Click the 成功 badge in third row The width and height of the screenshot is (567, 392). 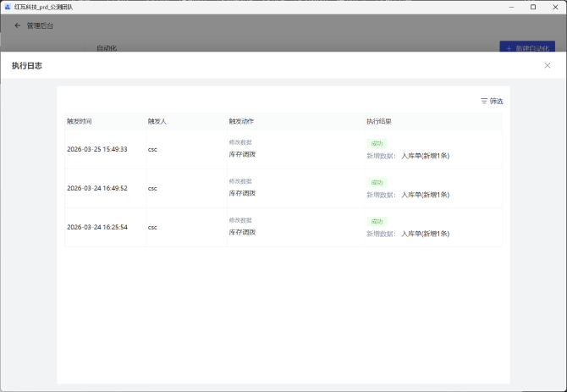[377, 221]
